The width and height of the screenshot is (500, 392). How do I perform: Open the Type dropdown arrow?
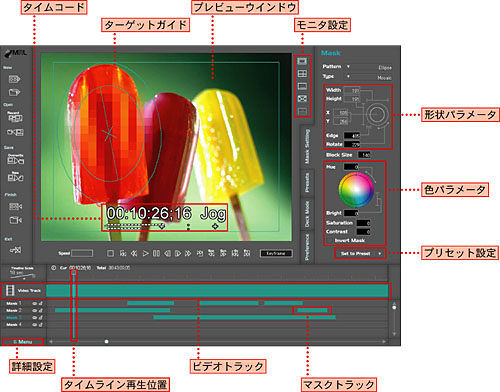click(348, 76)
